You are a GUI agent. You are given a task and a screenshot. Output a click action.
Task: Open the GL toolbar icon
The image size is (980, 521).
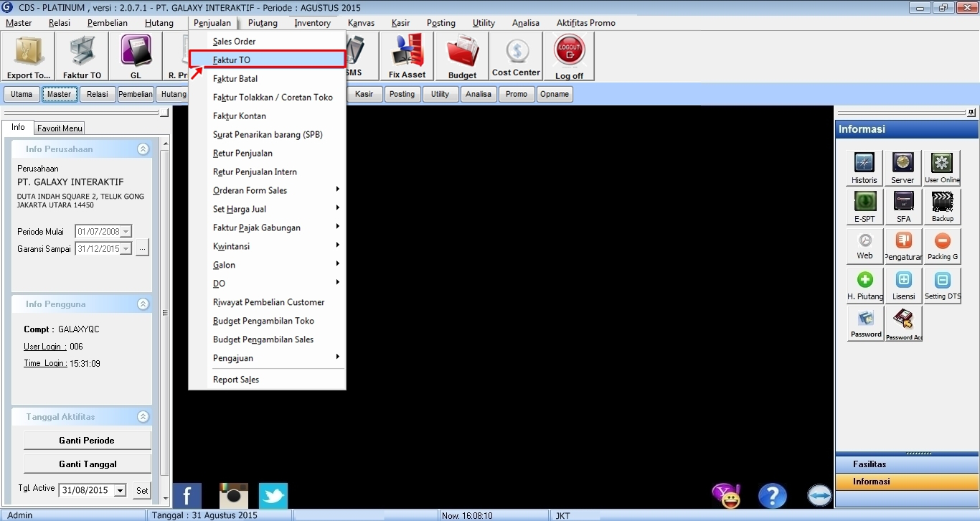pos(136,56)
